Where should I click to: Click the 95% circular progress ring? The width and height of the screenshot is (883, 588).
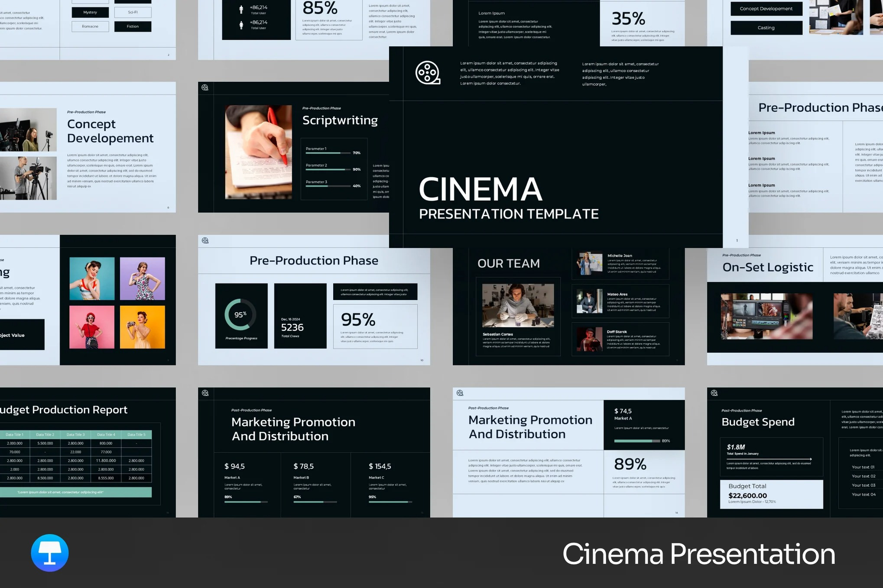tap(240, 315)
